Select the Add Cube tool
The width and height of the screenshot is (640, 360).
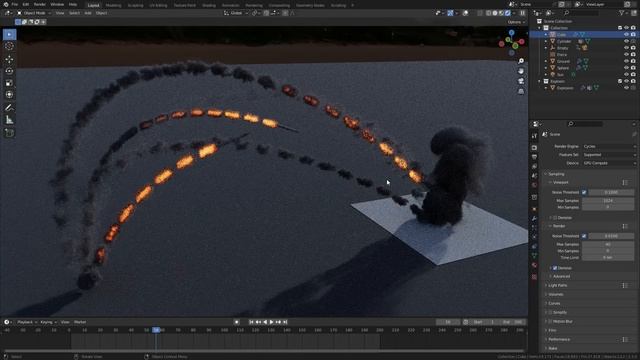click(x=9, y=133)
